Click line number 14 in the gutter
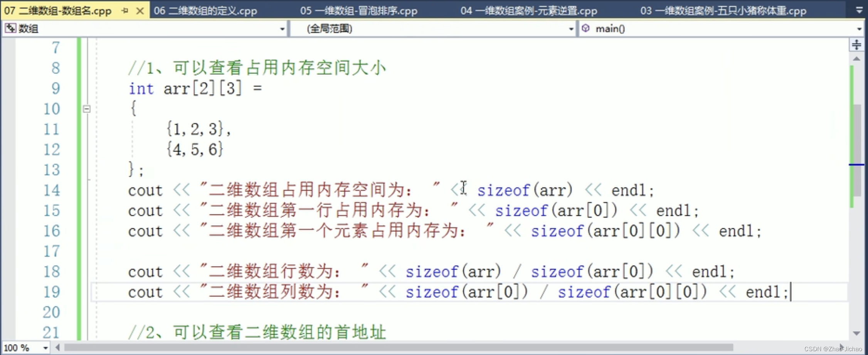 (x=52, y=190)
